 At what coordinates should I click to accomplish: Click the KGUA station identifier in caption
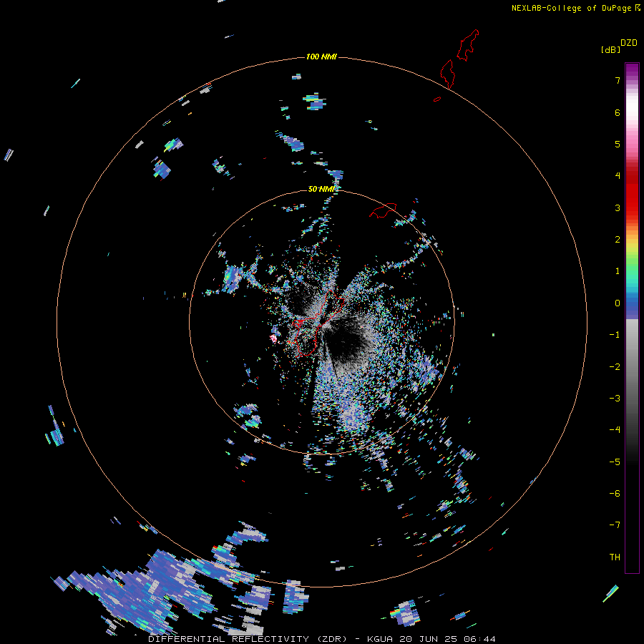click(x=380, y=639)
